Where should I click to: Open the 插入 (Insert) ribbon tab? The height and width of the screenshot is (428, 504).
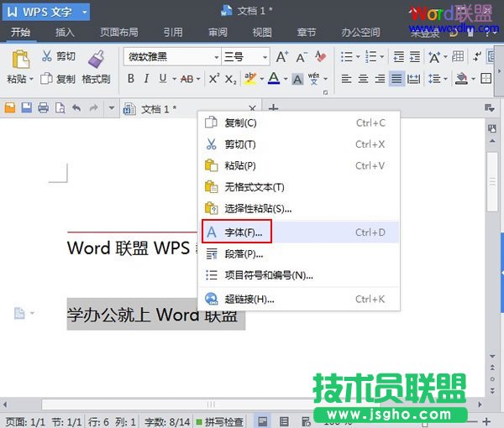(65, 32)
